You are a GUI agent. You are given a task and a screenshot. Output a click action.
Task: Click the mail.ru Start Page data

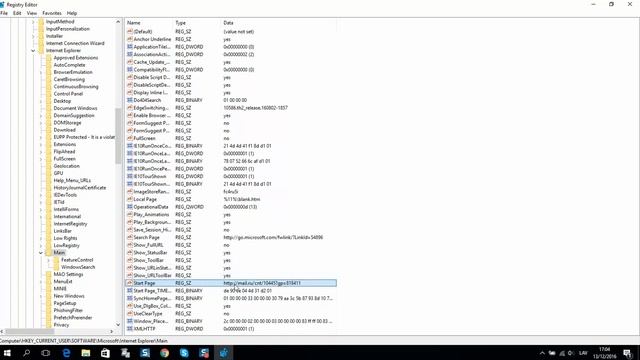(262, 283)
